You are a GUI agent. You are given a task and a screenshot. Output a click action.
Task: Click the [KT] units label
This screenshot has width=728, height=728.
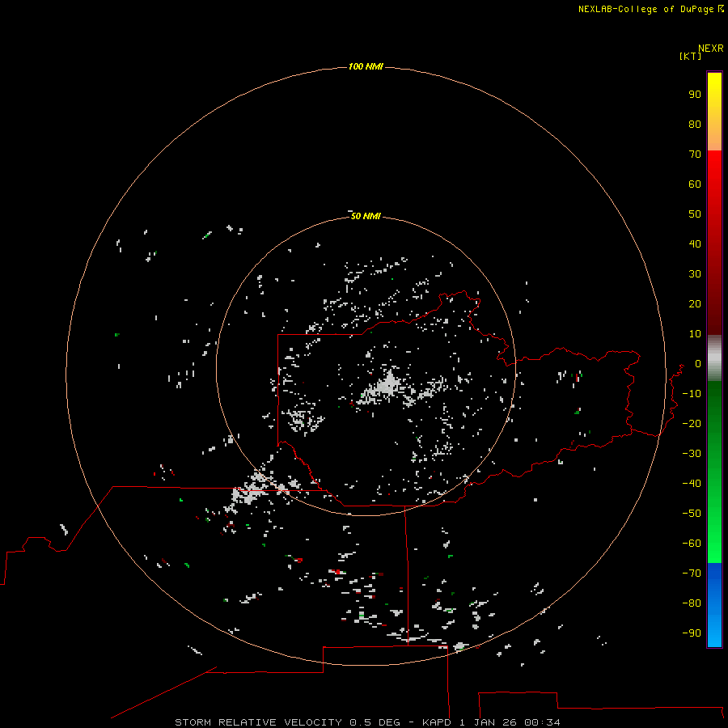pos(690,56)
